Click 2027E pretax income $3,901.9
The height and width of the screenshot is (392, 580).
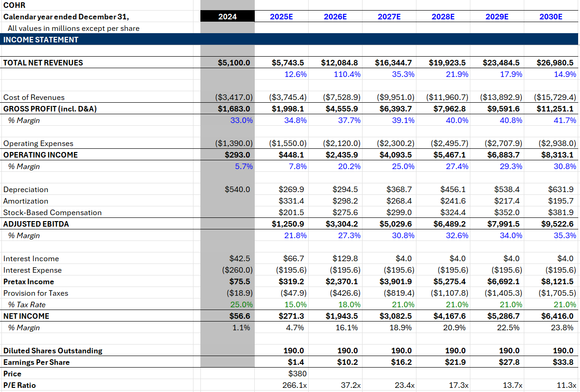click(x=396, y=281)
